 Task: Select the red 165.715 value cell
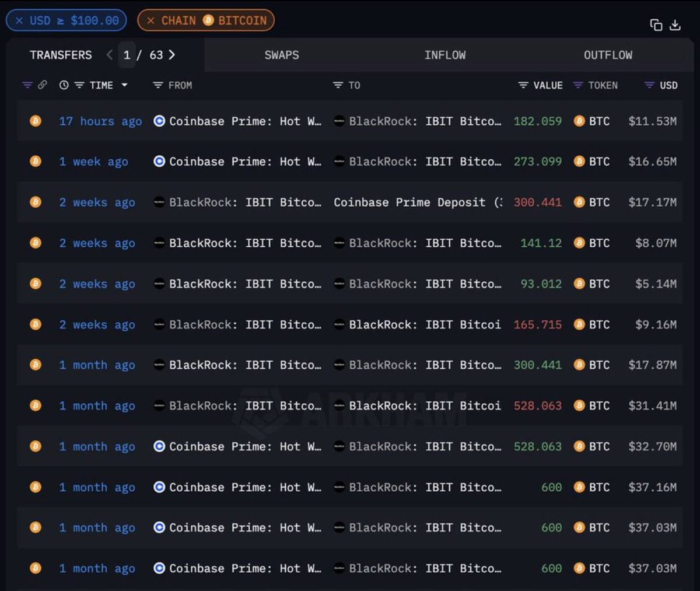pos(537,324)
